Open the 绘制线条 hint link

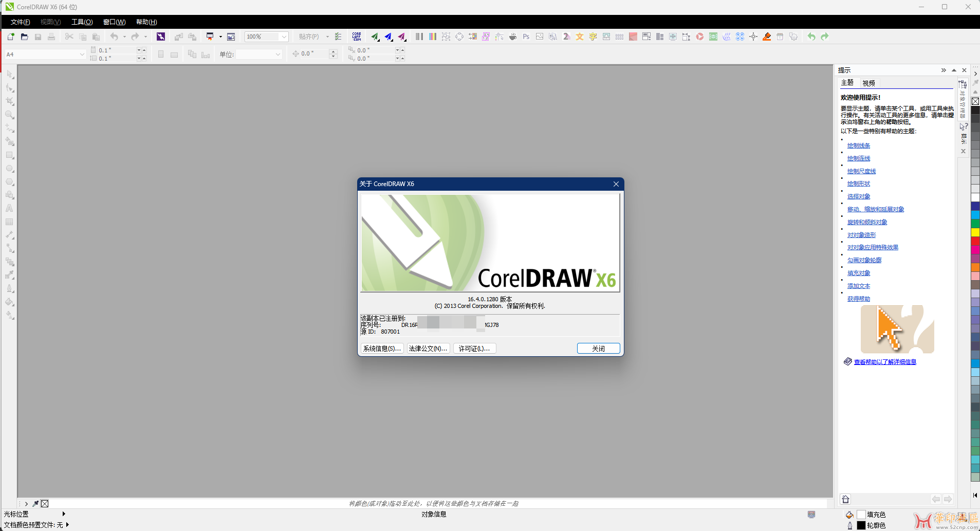point(859,145)
